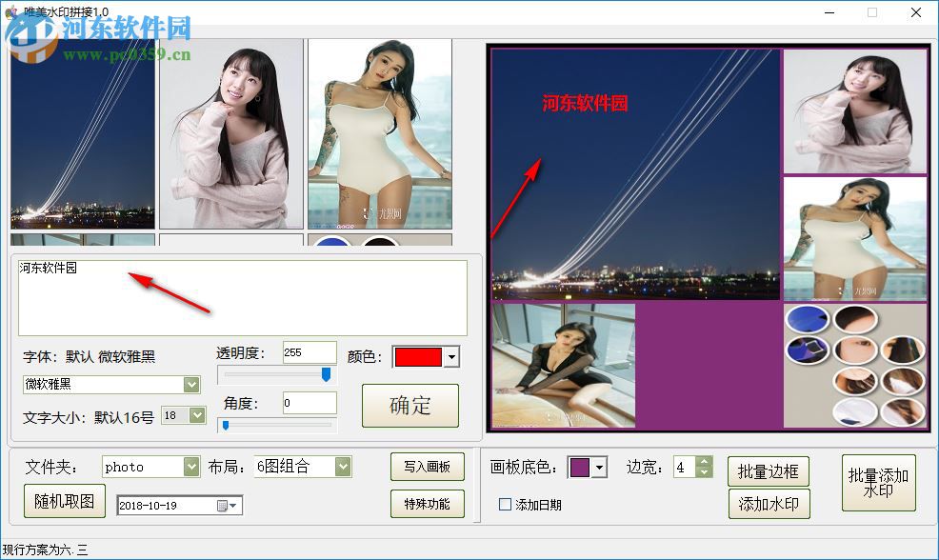This screenshot has width=939, height=560.
Task: Click the application icon in the title bar
Action: pyautogui.click(x=10, y=12)
